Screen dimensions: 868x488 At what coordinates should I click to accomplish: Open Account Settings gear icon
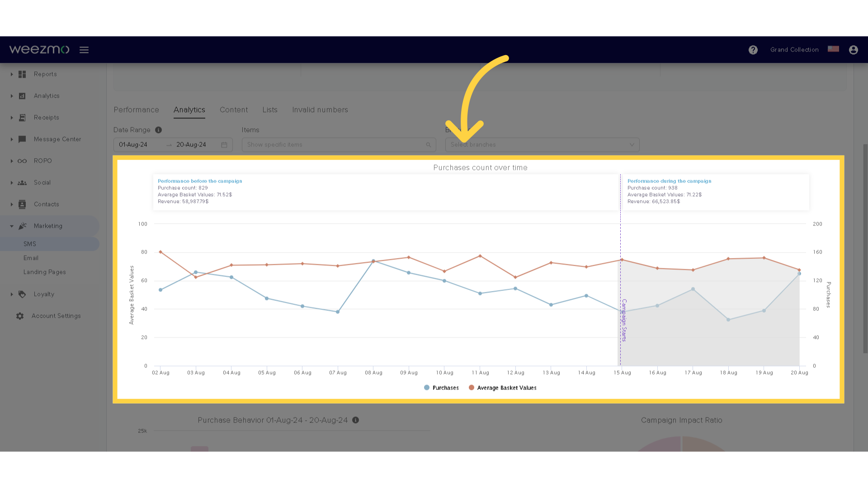click(x=20, y=316)
